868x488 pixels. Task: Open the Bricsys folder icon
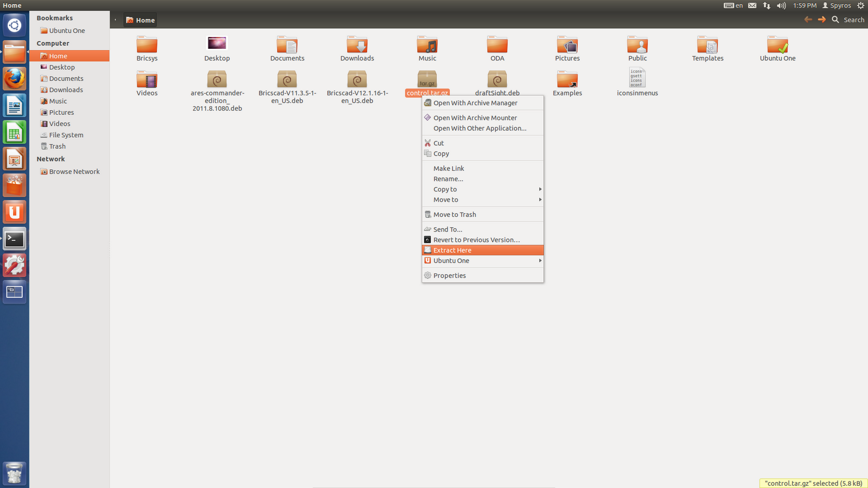[x=146, y=44]
